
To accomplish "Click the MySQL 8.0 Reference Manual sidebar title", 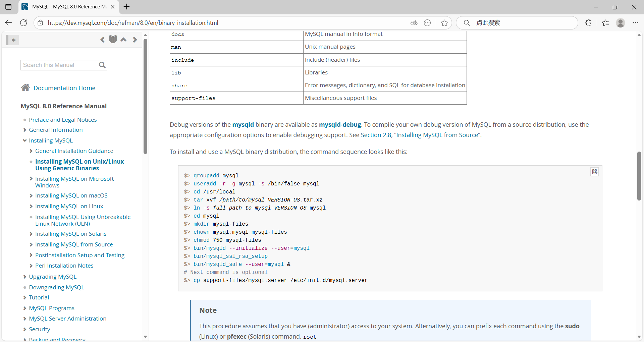I will pos(64,106).
